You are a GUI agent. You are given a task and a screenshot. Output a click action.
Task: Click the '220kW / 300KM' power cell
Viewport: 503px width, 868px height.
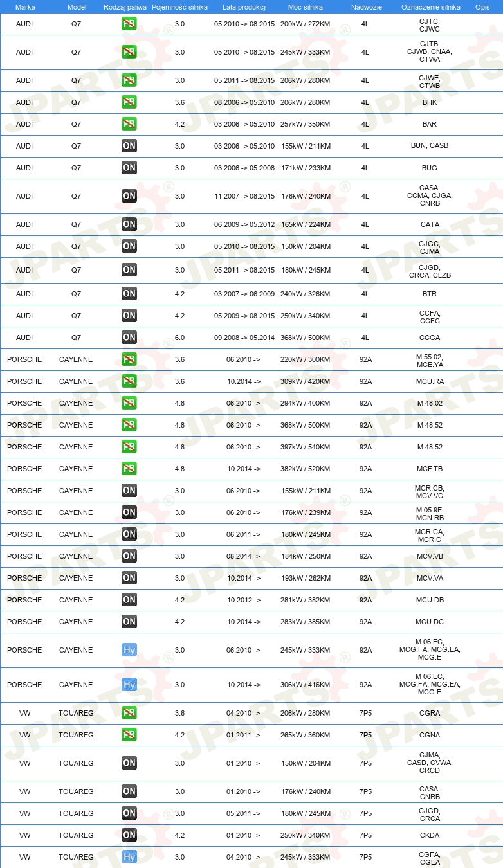click(306, 359)
